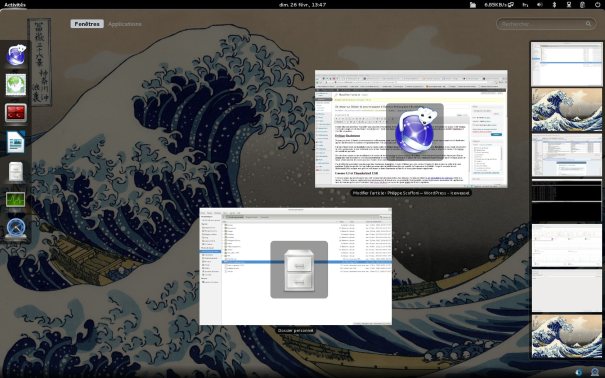
Task: Click the WordPress – Iceweasel window caption
Action: 411,193
